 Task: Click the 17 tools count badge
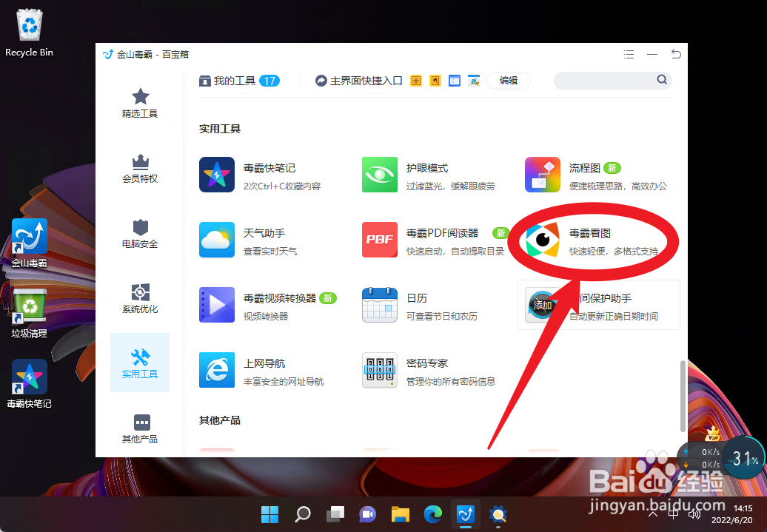pos(269,81)
